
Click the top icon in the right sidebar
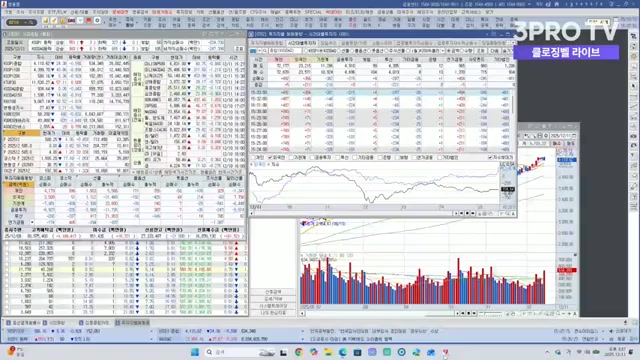pos(633,36)
